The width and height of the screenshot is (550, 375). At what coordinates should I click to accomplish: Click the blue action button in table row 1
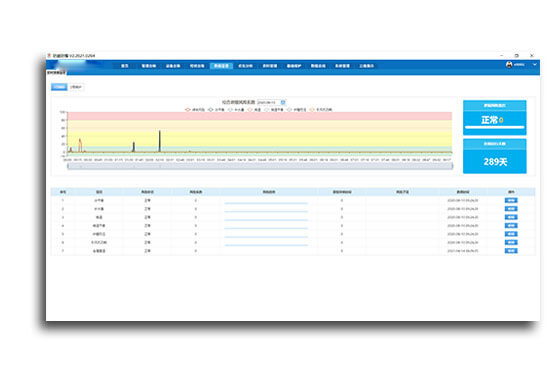(511, 200)
